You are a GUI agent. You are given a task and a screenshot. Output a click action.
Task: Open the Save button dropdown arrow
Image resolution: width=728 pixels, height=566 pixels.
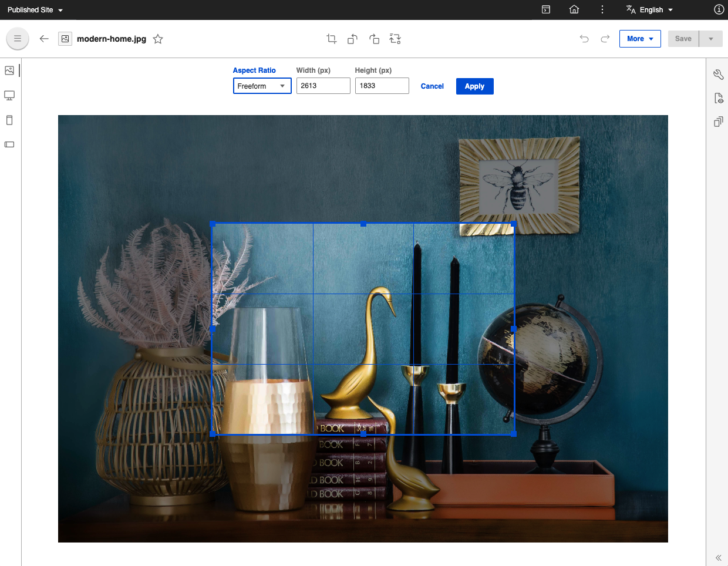click(x=710, y=38)
